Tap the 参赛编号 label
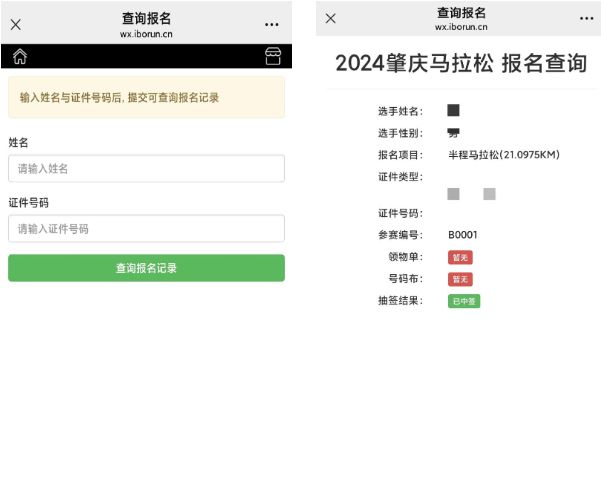The height and width of the screenshot is (477, 601). pos(401,235)
